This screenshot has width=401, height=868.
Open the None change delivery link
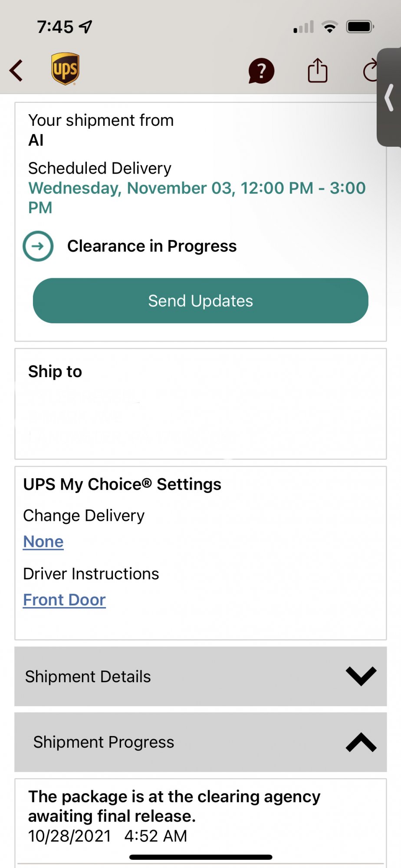[43, 542]
